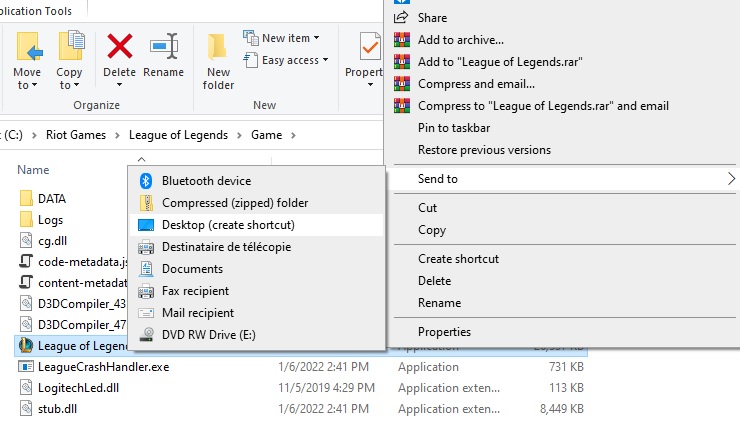Click WinRAR icon beside Add to archive
Viewport: 740px width, 434px height.
pos(402,40)
